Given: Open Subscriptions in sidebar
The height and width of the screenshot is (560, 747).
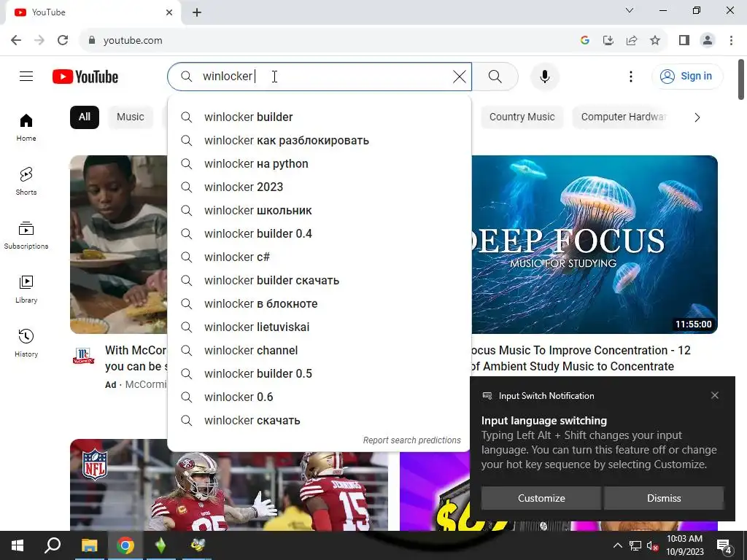Looking at the screenshot, I should point(26,236).
